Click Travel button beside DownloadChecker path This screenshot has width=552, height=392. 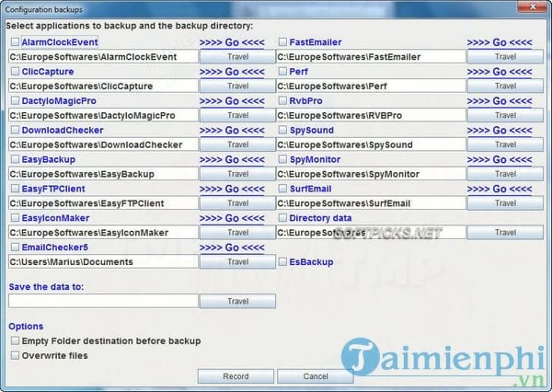pos(237,144)
